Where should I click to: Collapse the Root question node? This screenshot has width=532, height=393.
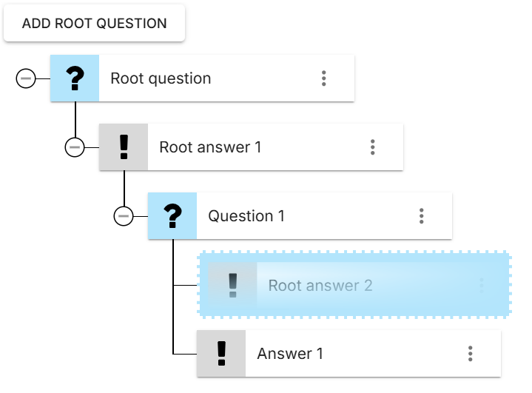[x=26, y=78]
